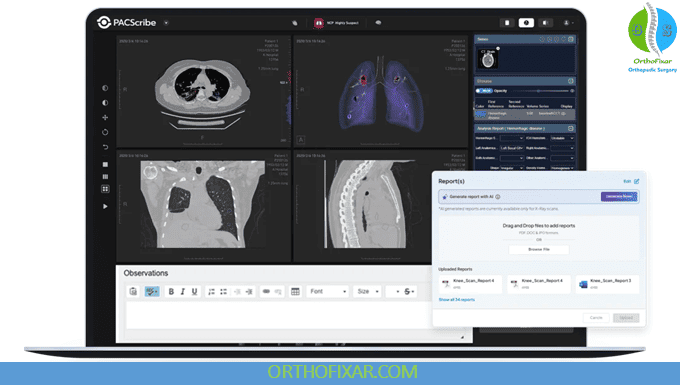Click Cancel in Report(s) dialog
This screenshot has height=385, width=680.
pyautogui.click(x=596, y=318)
